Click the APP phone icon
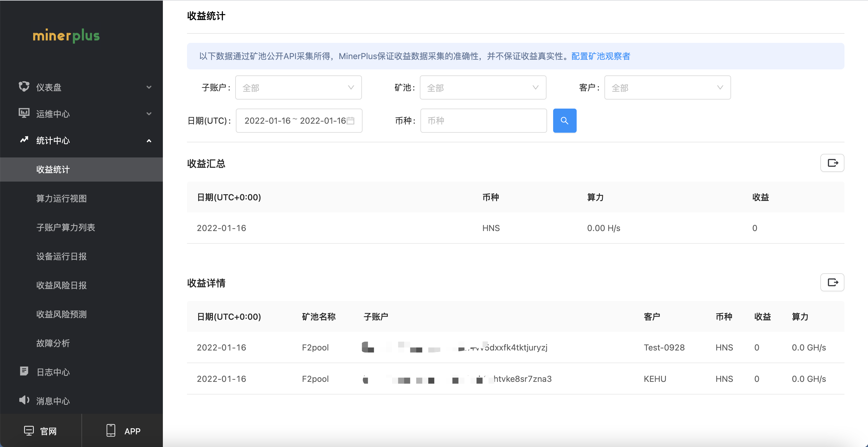Screen dimensions: 868x447 pos(111,430)
